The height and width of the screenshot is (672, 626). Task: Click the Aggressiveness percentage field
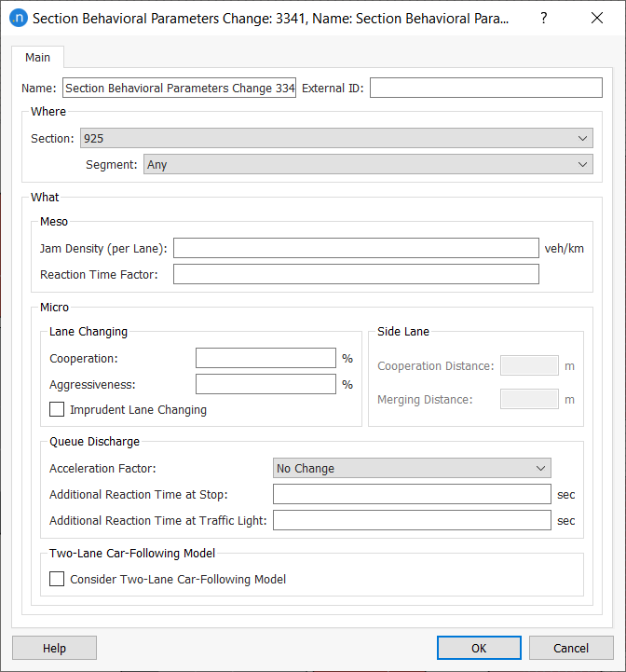[265, 384]
